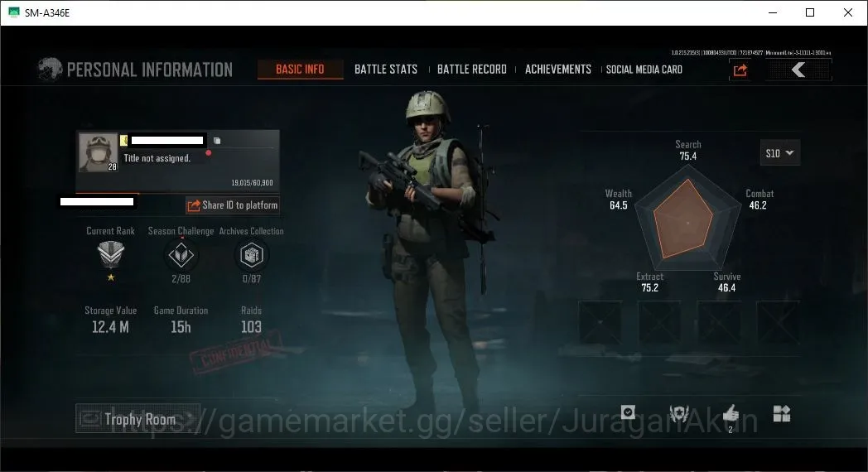Open the Trophy Room button
This screenshot has height=472, width=868.
point(137,419)
